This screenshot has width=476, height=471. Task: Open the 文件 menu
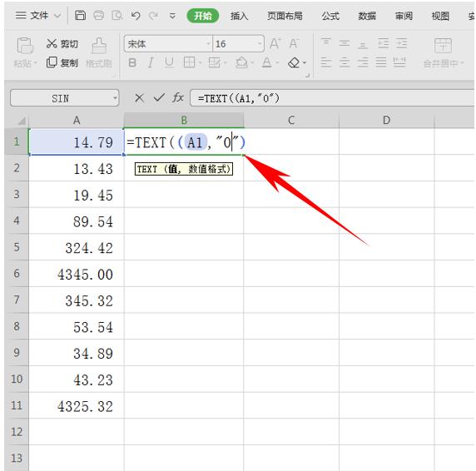[x=38, y=15]
